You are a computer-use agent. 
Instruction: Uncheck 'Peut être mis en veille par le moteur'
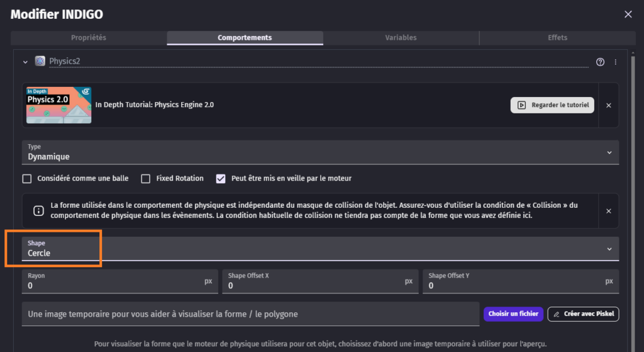point(221,178)
